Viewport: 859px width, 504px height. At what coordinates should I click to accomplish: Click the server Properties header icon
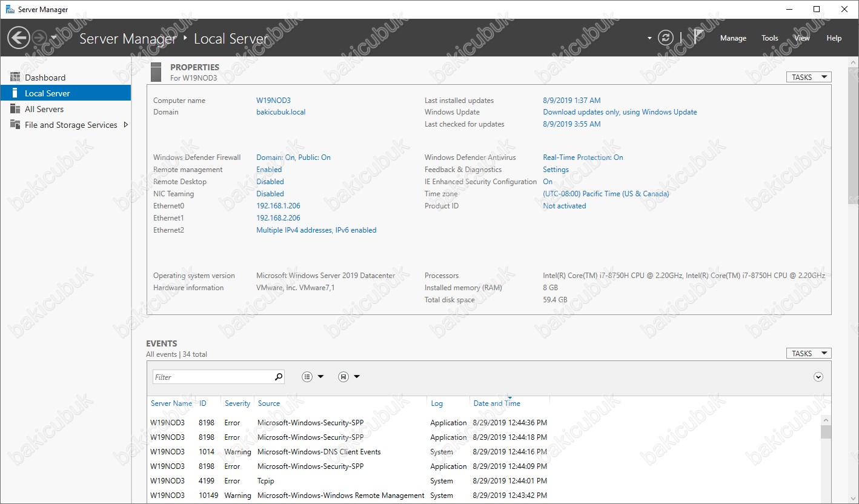[x=156, y=71]
